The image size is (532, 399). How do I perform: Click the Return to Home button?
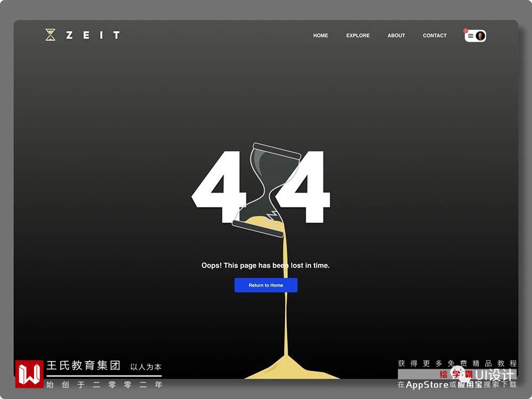[x=266, y=285]
